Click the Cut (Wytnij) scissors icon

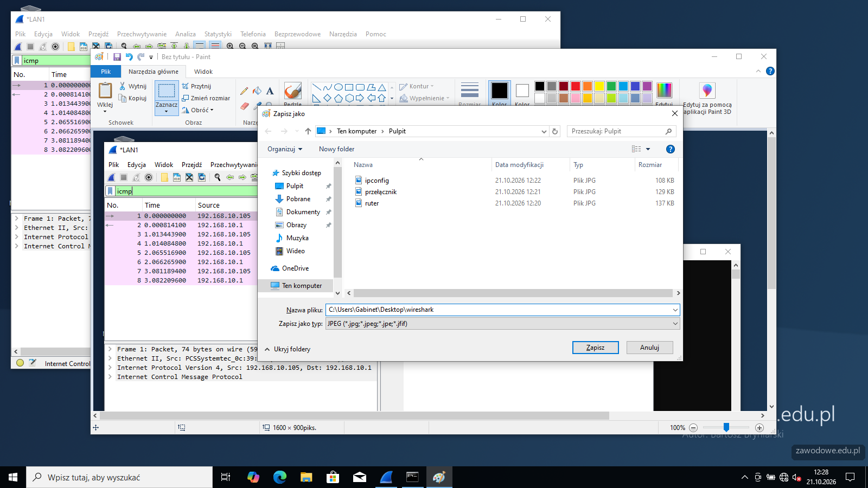(x=123, y=86)
